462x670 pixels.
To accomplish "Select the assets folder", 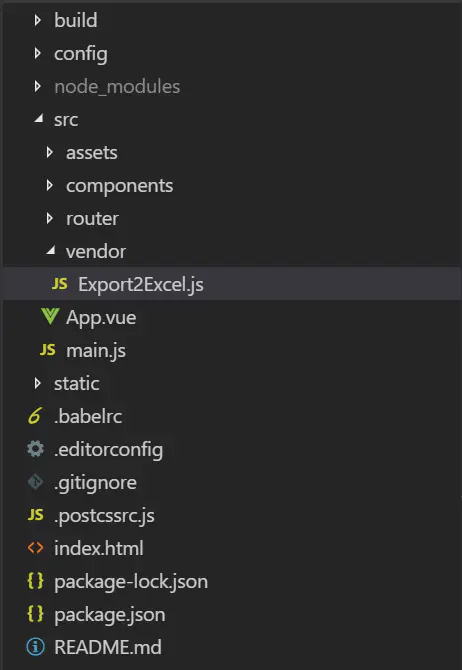I will click(91, 153).
